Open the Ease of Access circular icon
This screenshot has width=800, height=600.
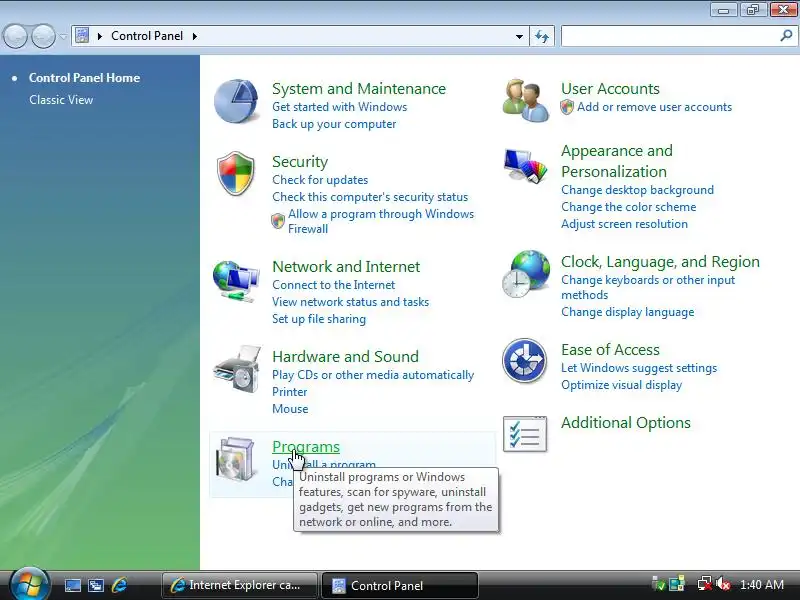(x=524, y=361)
